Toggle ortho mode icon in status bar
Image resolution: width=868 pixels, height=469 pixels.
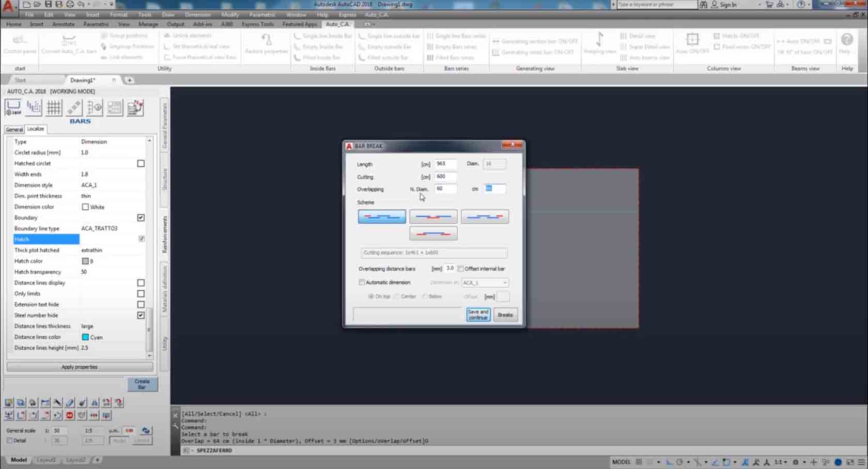pyautogui.click(x=670, y=462)
